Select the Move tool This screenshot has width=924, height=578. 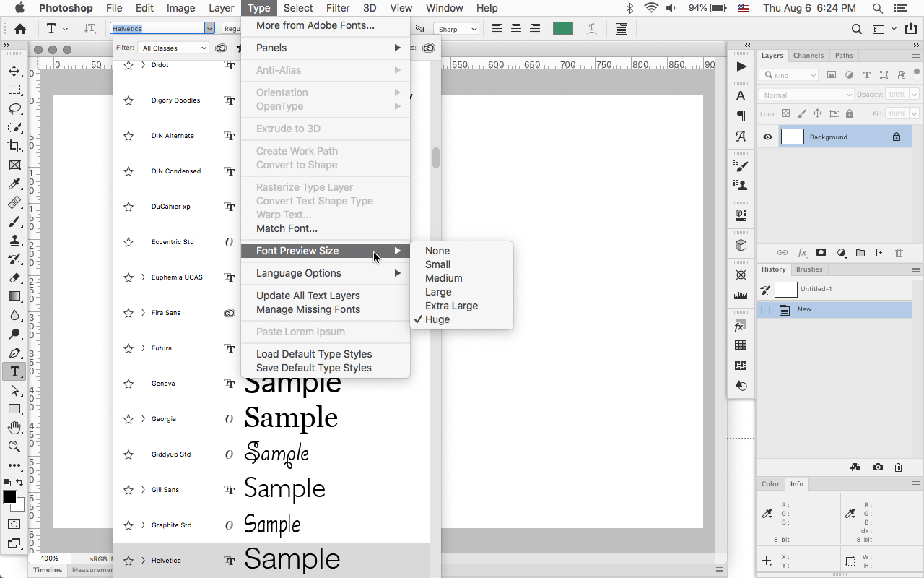14,71
